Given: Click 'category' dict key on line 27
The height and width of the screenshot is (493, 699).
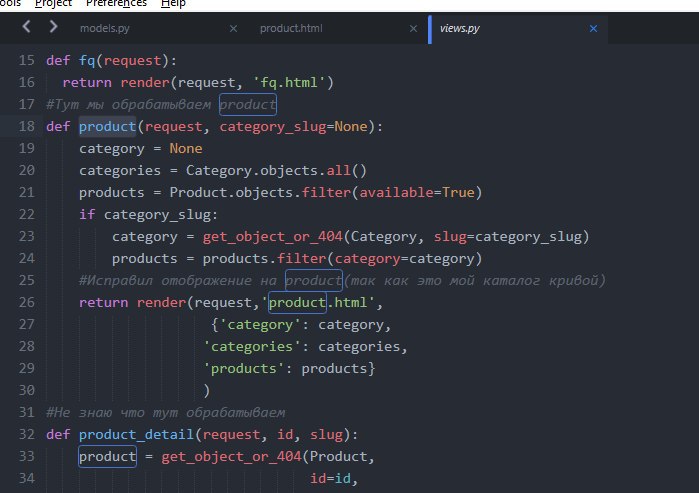Looking at the screenshot, I should 260,325.
